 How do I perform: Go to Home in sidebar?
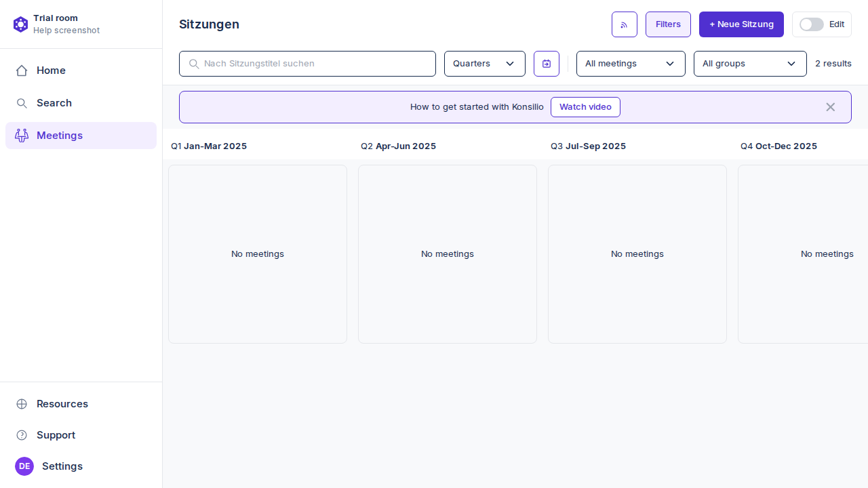pos(81,70)
